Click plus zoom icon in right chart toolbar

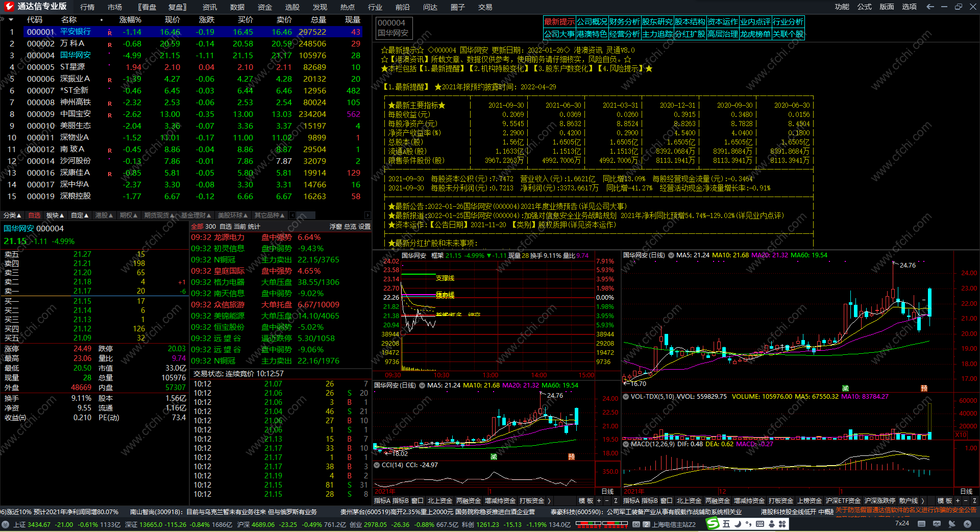(958, 501)
